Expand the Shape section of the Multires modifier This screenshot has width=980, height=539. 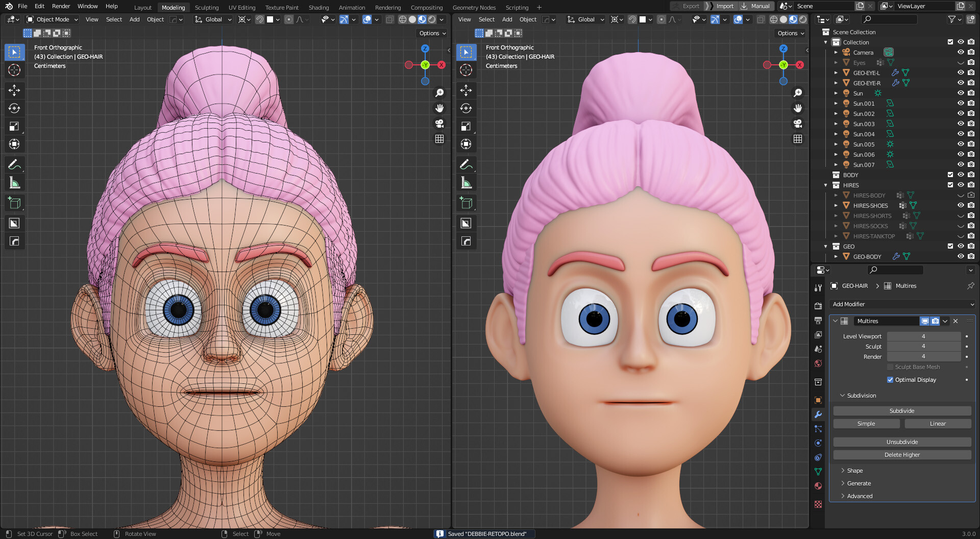tap(853, 470)
